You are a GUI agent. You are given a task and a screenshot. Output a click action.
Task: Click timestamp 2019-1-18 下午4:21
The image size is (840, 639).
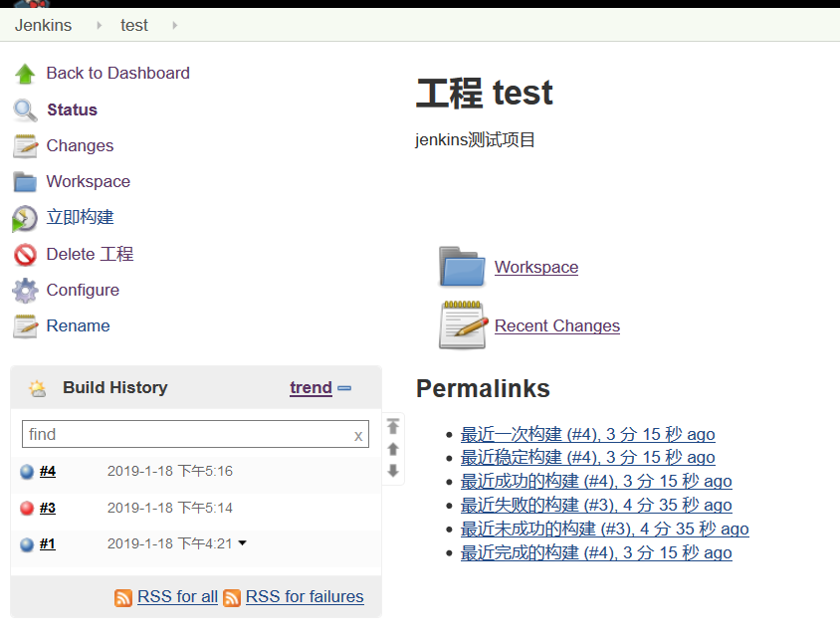pos(170,544)
